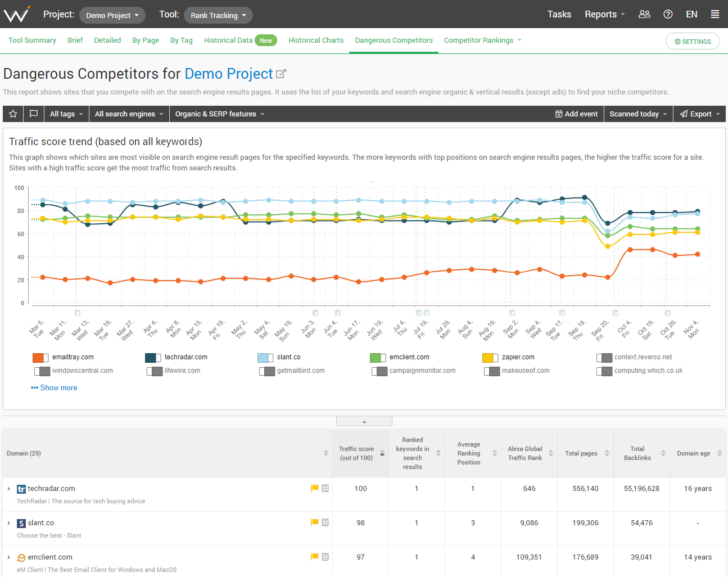
Task: Open the Reports dropdown
Action: tap(605, 14)
